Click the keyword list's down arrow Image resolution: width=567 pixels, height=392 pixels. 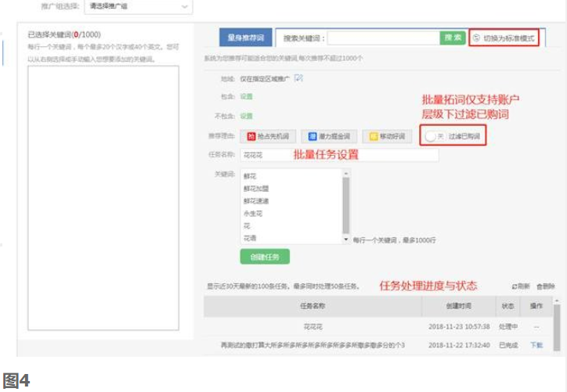(x=346, y=239)
